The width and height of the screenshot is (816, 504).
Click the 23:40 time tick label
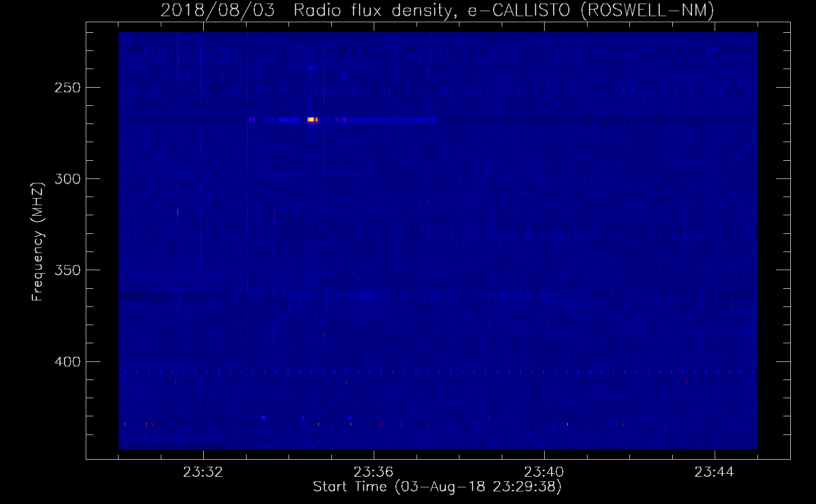point(544,472)
